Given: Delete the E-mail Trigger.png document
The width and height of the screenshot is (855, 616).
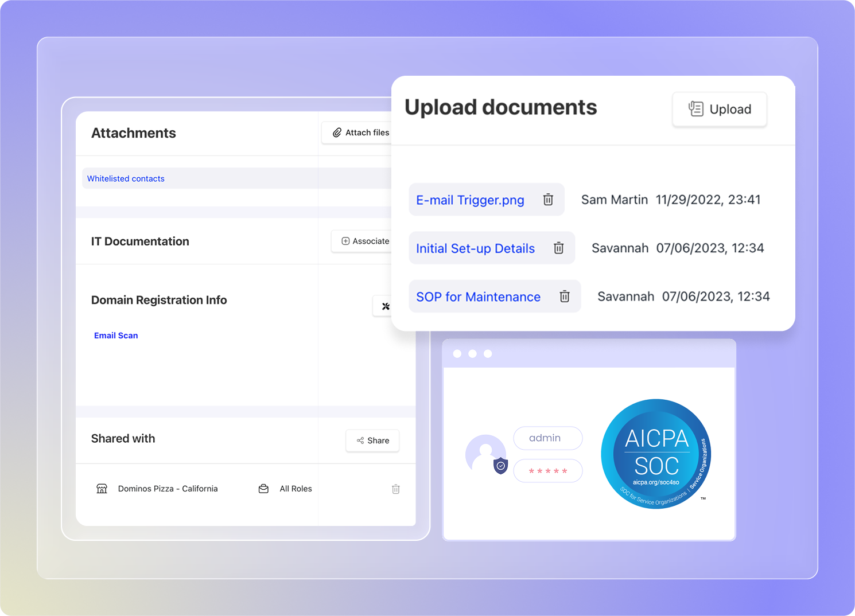Looking at the screenshot, I should click(x=548, y=200).
